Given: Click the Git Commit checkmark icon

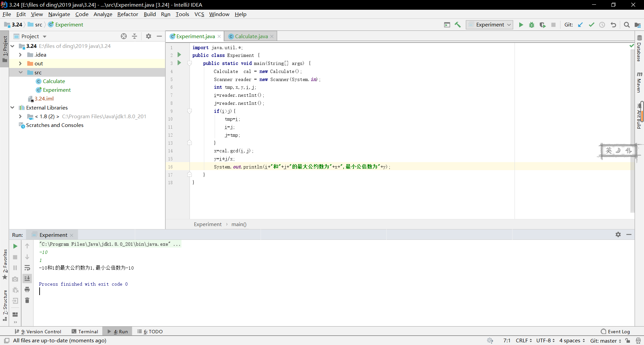Looking at the screenshot, I should [591, 25].
